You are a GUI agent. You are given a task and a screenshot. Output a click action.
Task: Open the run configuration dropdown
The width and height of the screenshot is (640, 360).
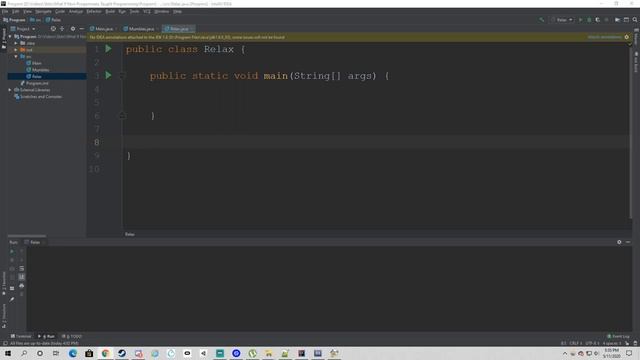pyautogui.click(x=562, y=20)
